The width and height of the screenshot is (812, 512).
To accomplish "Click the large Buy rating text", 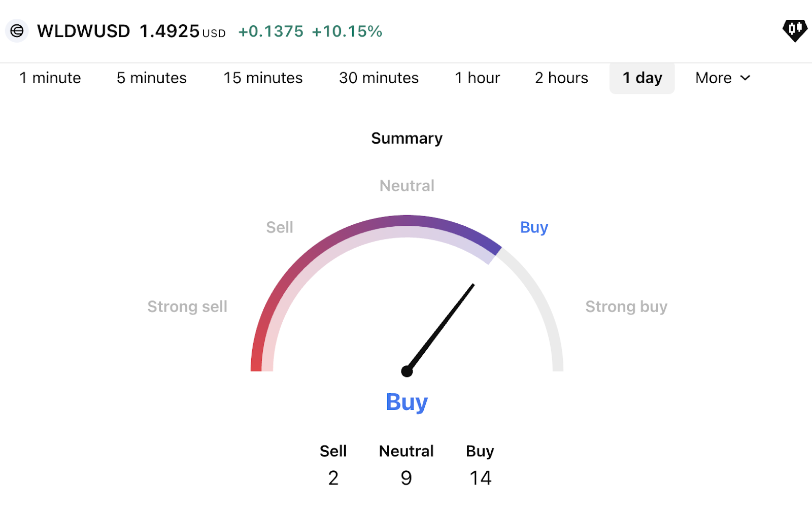I will click(x=407, y=402).
